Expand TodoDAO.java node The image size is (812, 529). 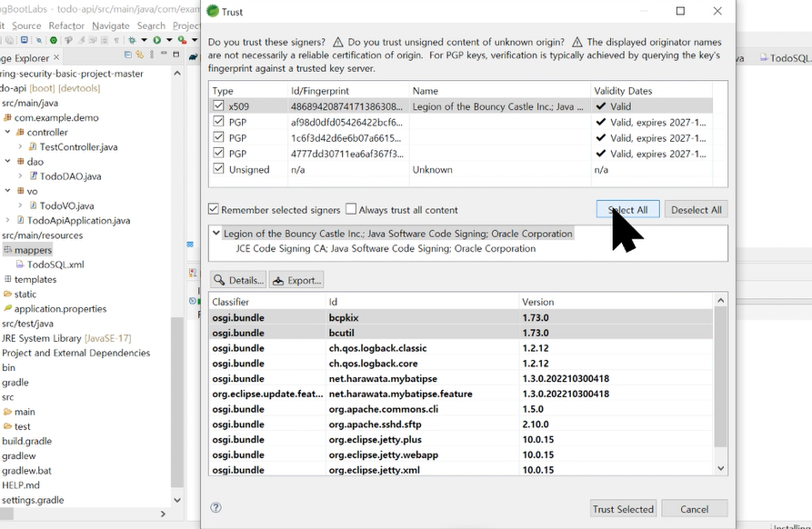[20, 176]
